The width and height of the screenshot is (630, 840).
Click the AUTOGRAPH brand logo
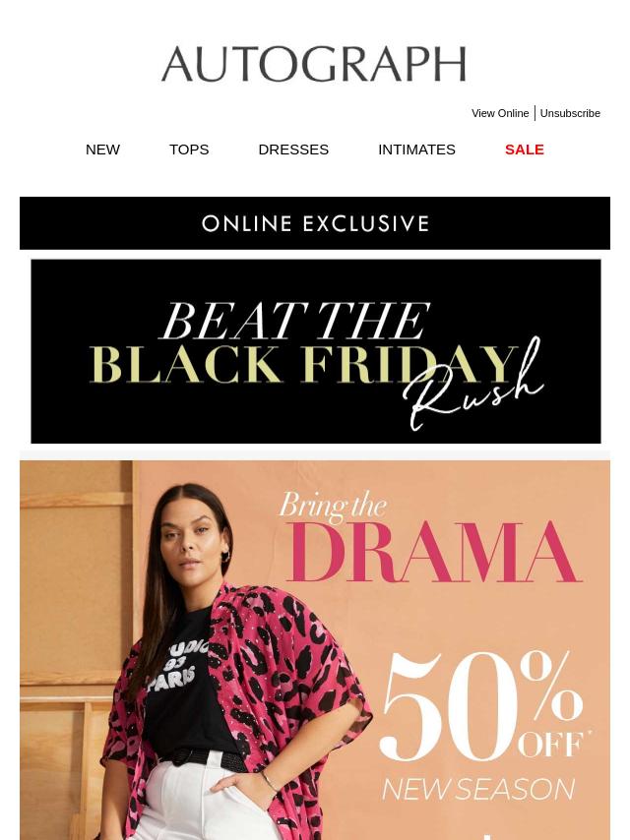pos(314,64)
